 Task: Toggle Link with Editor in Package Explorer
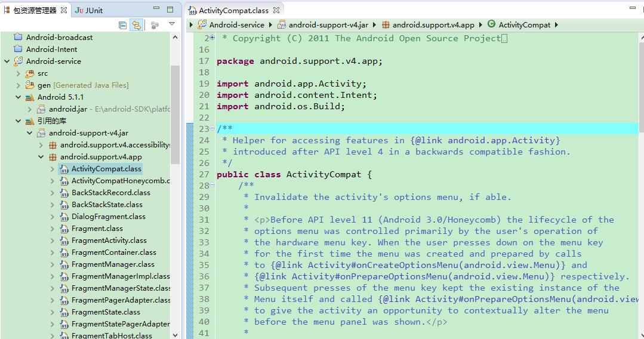pyautogui.click(x=136, y=25)
